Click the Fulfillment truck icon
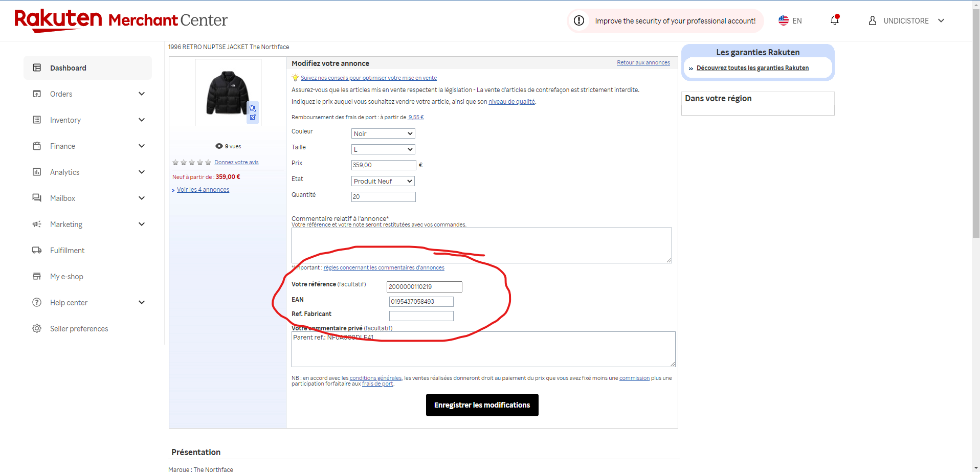Viewport: 980px width, 472px height. (x=37, y=250)
